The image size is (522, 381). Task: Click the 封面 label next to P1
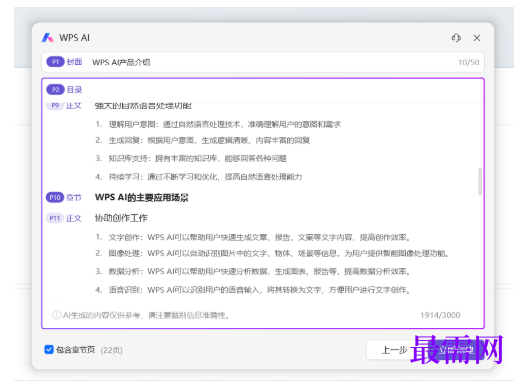point(74,62)
